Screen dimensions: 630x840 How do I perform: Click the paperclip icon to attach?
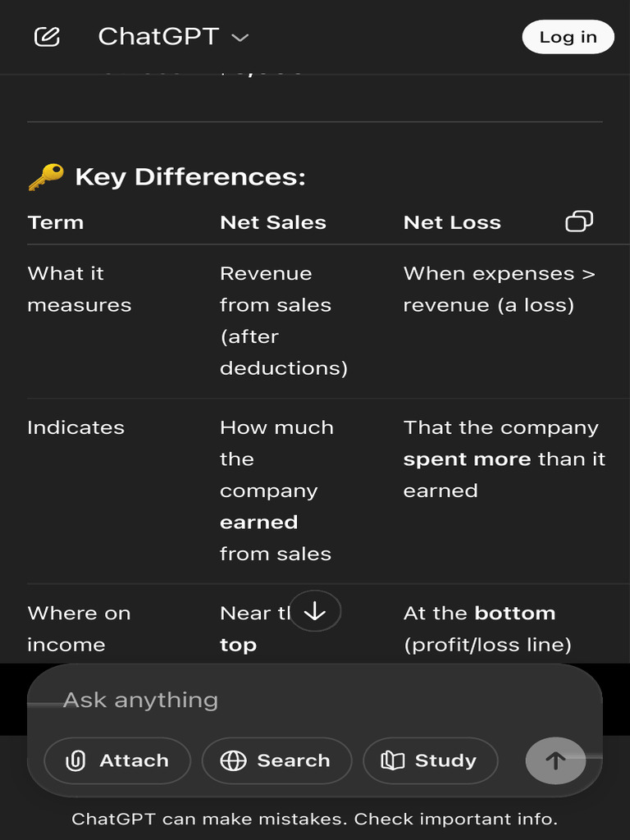click(x=76, y=760)
